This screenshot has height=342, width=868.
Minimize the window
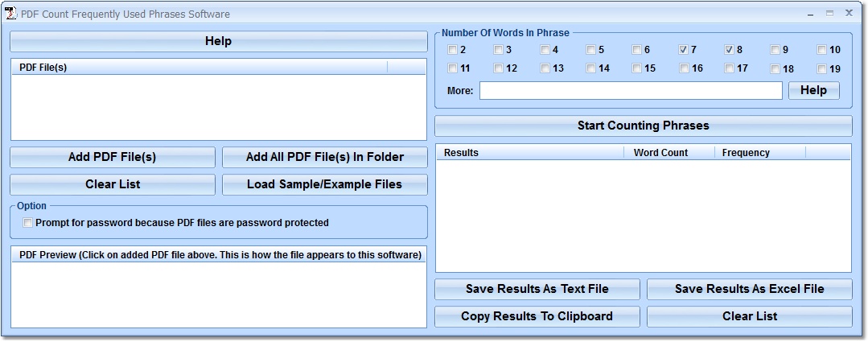pyautogui.click(x=811, y=14)
